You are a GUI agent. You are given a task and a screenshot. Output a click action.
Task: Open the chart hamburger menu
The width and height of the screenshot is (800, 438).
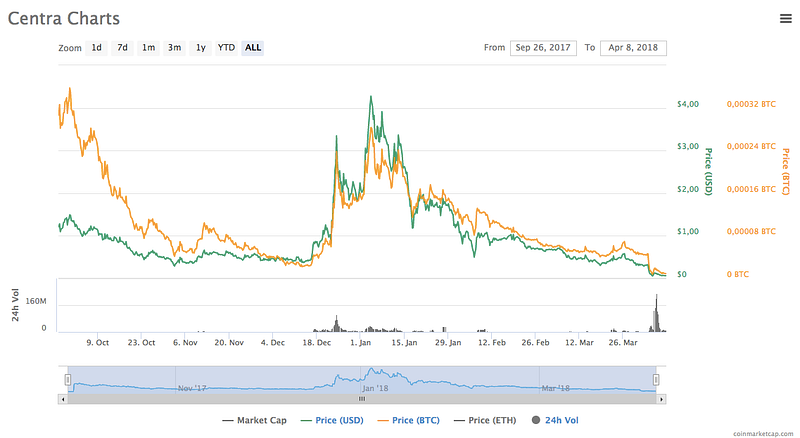tap(786, 19)
